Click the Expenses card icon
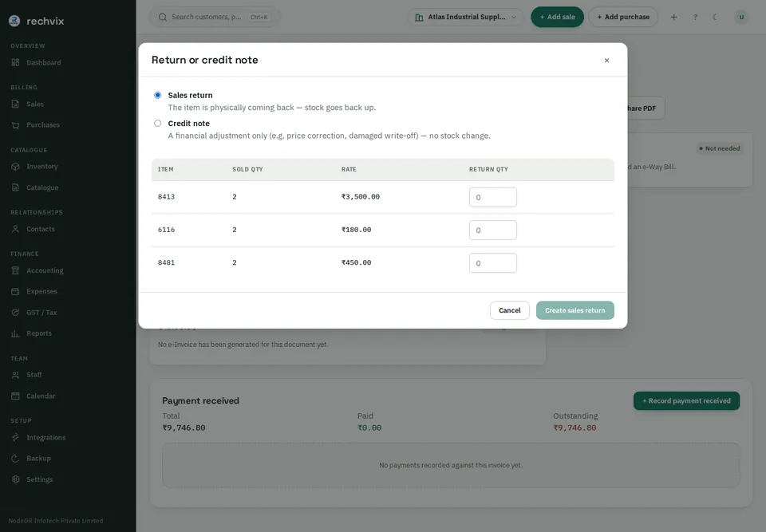 point(16,291)
